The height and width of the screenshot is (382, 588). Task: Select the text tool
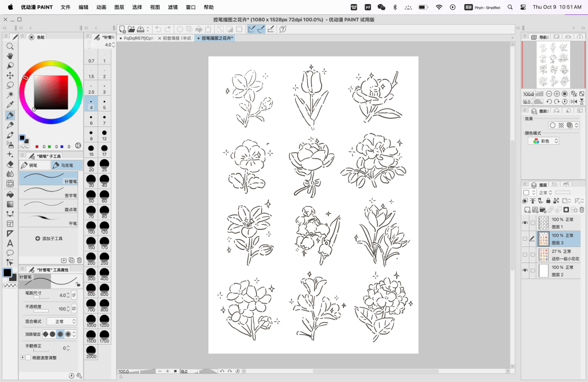pyautogui.click(x=10, y=243)
